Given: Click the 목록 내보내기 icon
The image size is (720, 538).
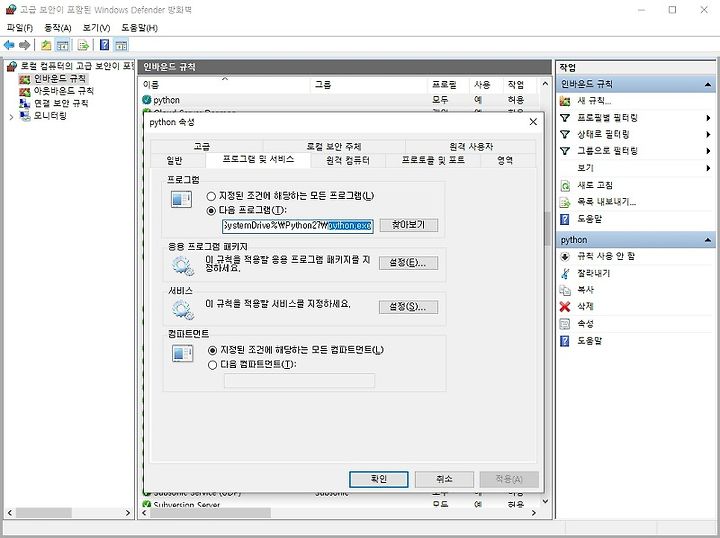Looking at the screenshot, I should (565, 202).
